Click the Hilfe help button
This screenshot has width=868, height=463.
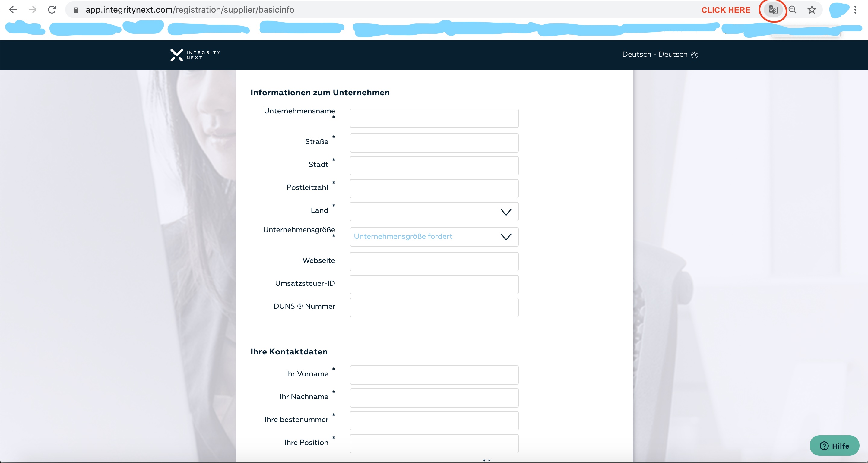pyautogui.click(x=834, y=446)
